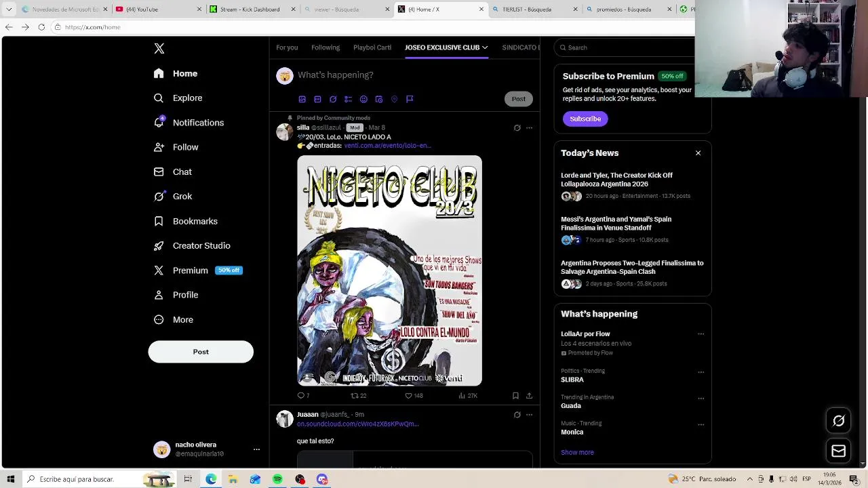Click the small Post button in composer
868x488 pixels.
[x=519, y=99]
